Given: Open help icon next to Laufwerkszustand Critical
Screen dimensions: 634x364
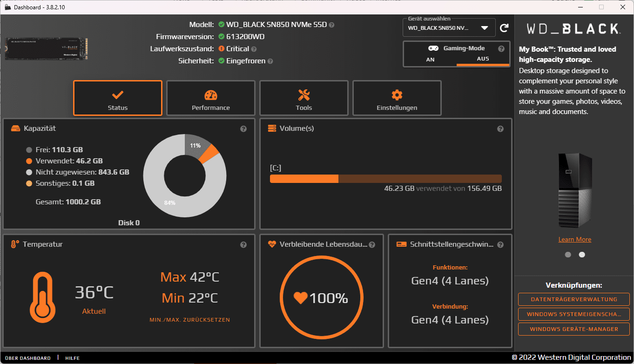Looking at the screenshot, I should pyautogui.click(x=254, y=49).
